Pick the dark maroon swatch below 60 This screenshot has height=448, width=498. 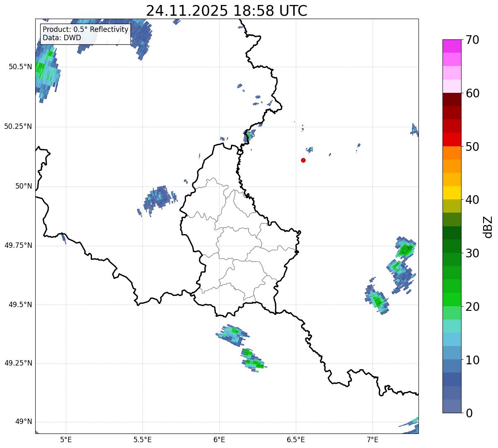click(x=452, y=99)
